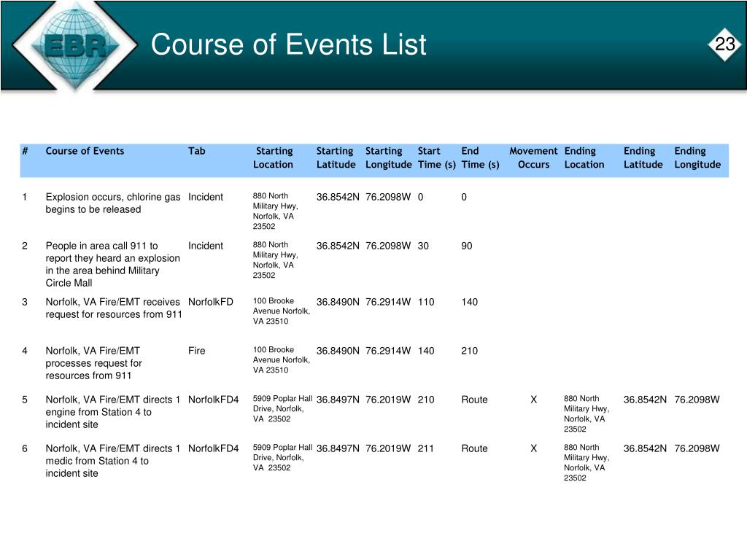
Task: Click the '#' column header
Action: 25,151
